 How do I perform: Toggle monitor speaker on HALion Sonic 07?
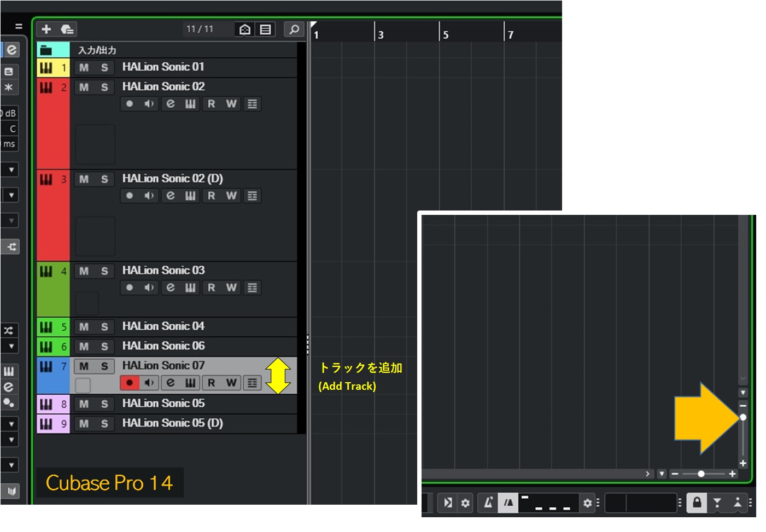[x=149, y=383]
